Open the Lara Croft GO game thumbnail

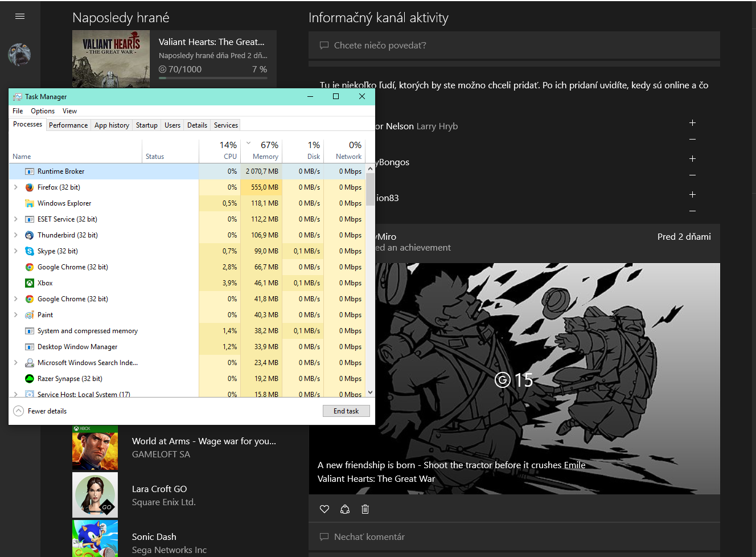[x=95, y=495]
